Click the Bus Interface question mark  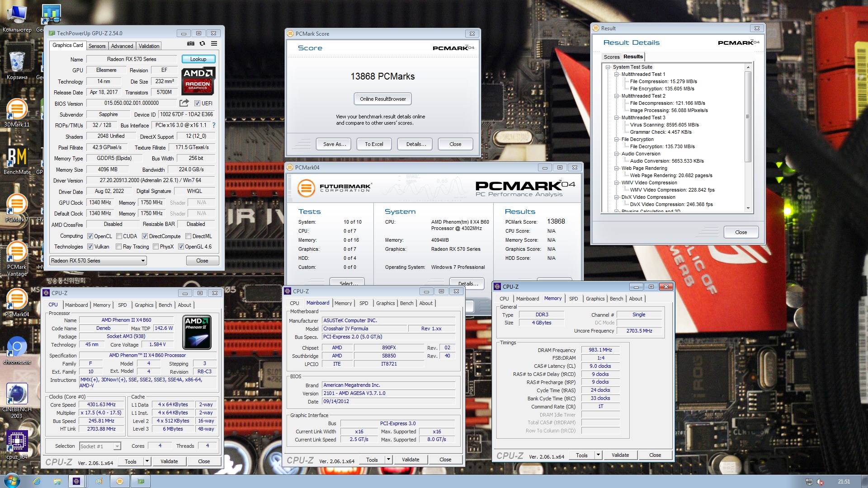pyautogui.click(x=214, y=125)
